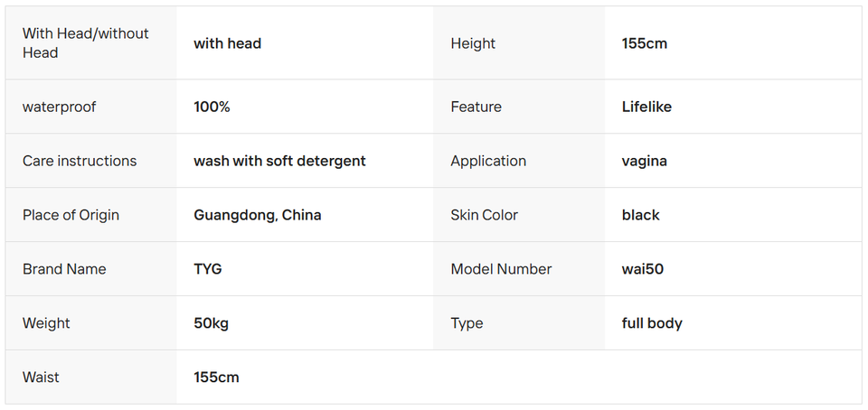Select the "Guangdong, China" value
This screenshot has height=410, width=868.
(x=257, y=215)
